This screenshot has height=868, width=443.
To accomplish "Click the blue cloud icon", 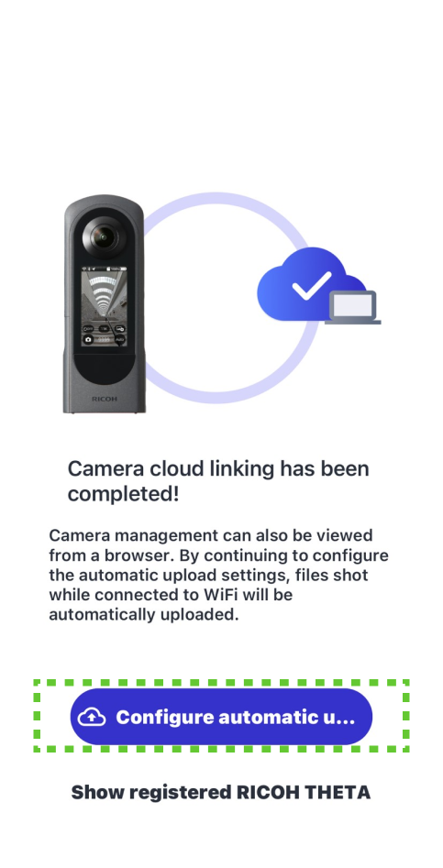I will coord(310,285).
